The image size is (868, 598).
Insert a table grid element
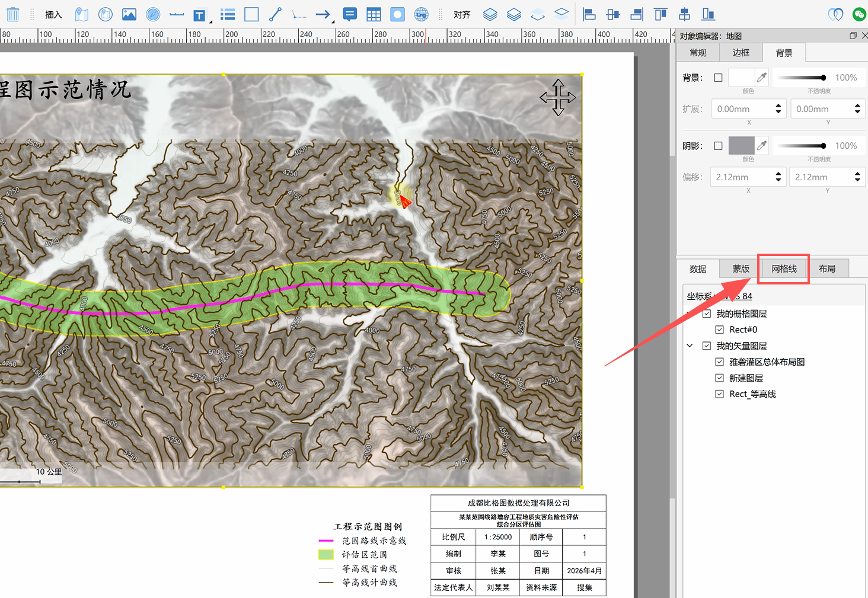[x=374, y=14]
